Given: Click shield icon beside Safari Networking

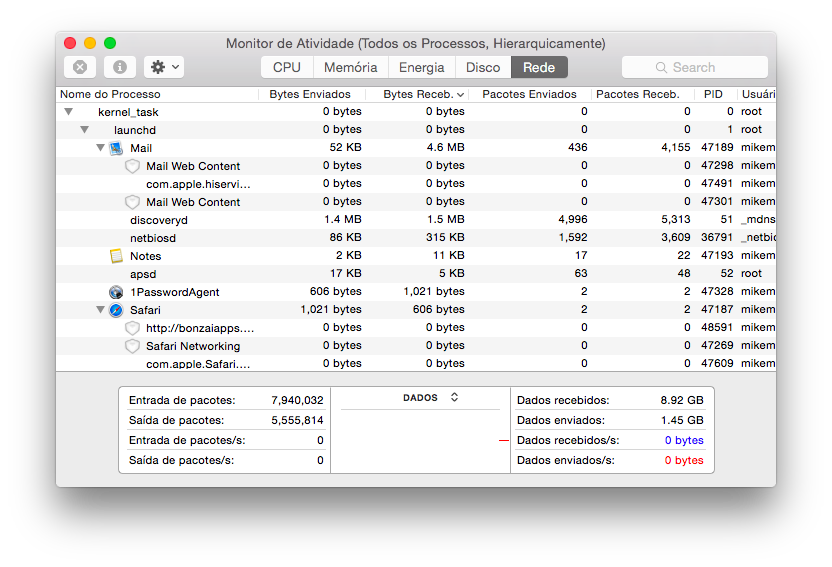Looking at the screenshot, I should (x=132, y=346).
